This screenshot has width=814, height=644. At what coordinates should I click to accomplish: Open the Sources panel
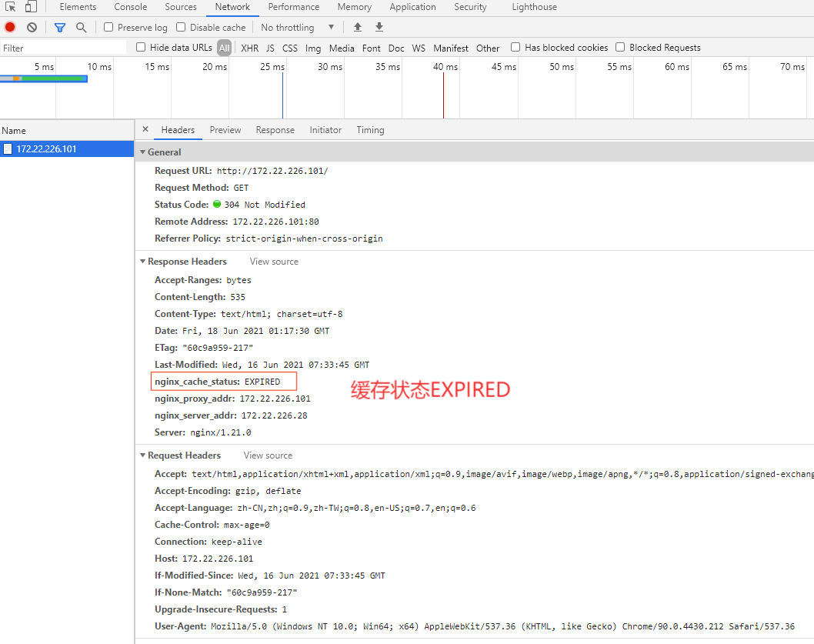pos(181,7)
